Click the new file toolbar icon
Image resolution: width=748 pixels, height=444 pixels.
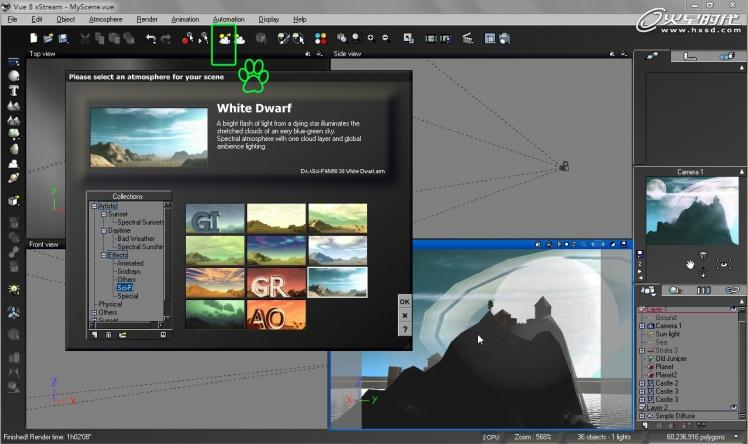tap(33, 38)
